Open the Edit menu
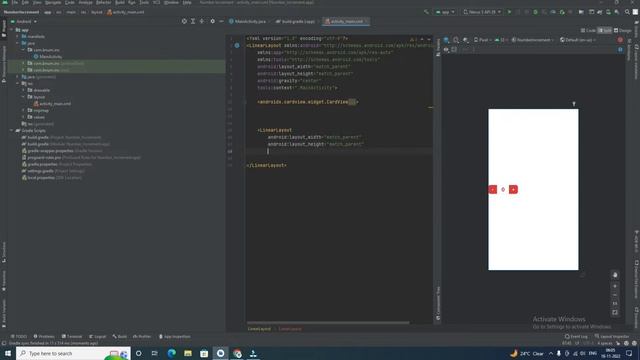Viewport: 640px width, 360px height. [25, 2]
